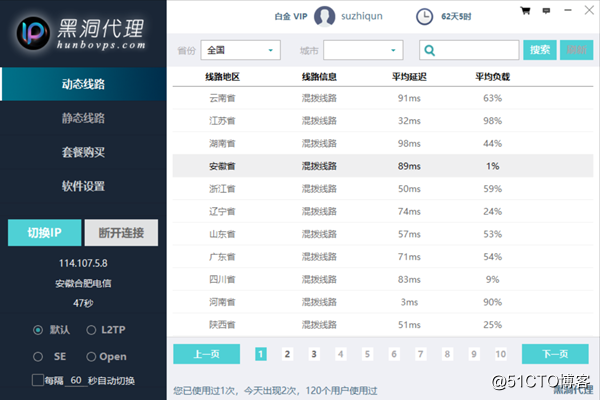Open the 软件设置 menu
600x400 pixels.
83,186
